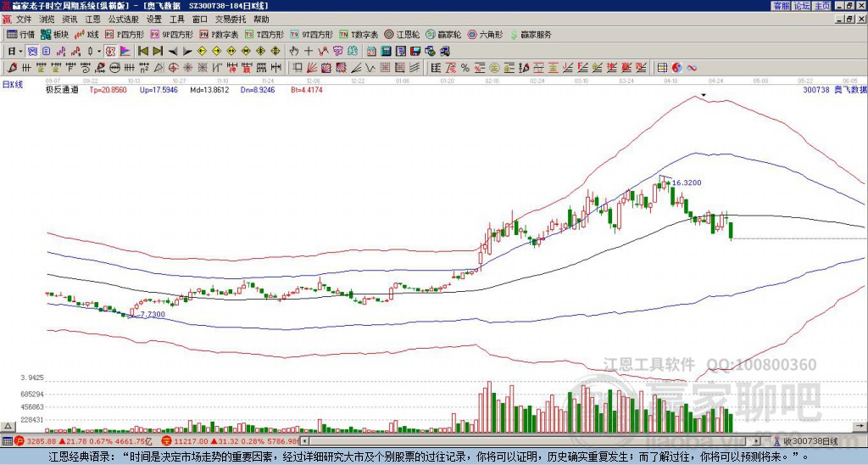Expand the candlestick style dropdown arrow

[x=99, y=52]
